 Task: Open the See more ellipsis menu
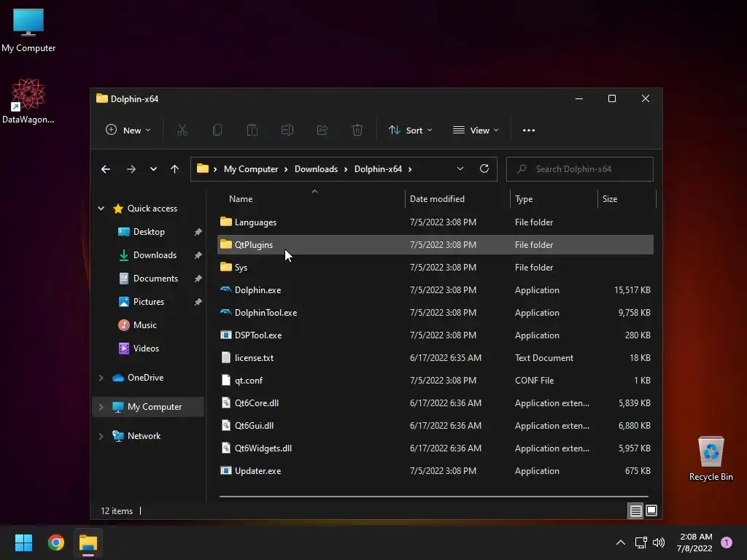click(529, 130)
